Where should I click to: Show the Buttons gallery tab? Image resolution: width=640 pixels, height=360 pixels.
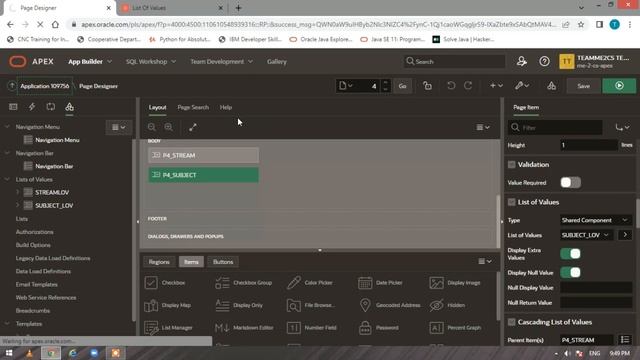coord(223,262)
